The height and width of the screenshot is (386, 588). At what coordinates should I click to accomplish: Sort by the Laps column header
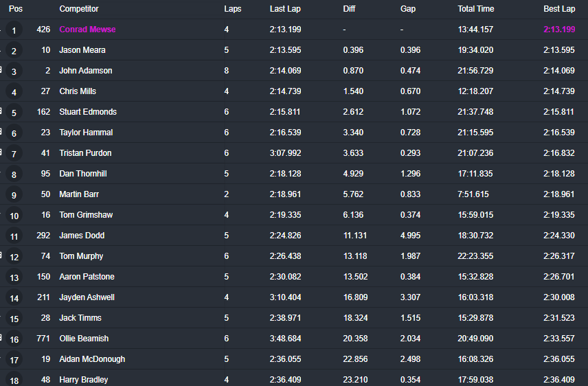click(232, 9)
